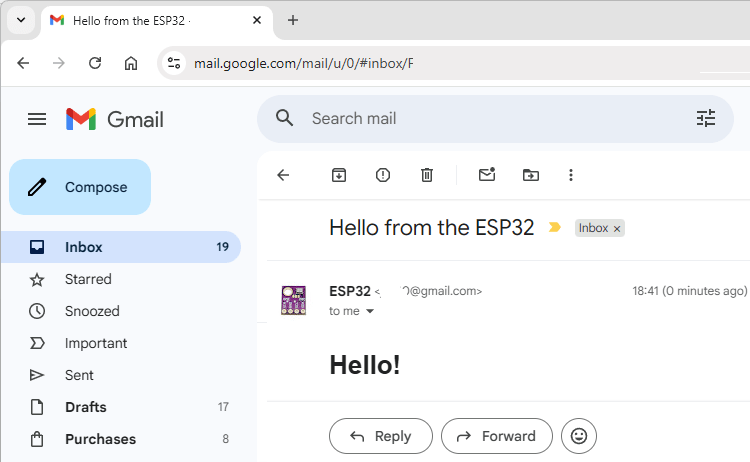Report this email as spam
Viewport: 750px width, 462px height.
(x=383, y=175)
